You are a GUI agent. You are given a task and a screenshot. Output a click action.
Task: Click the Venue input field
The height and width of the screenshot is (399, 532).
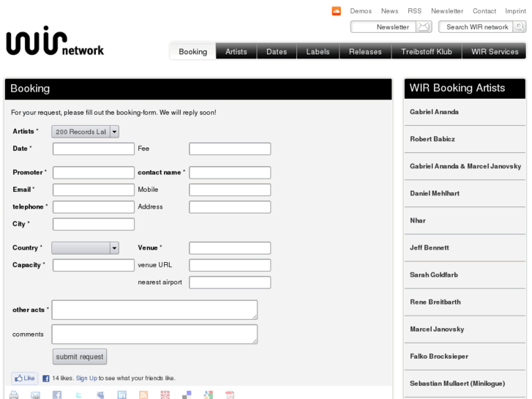click(x=230, y=248)
